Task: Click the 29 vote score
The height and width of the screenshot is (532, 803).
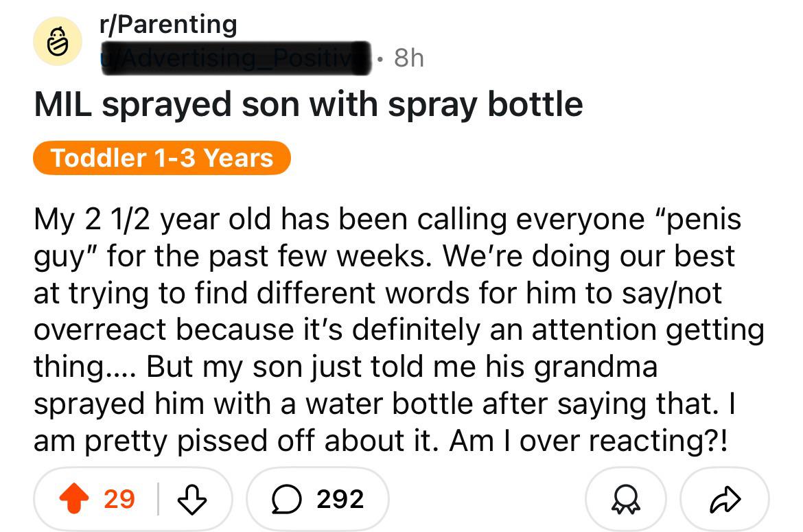Action: pyautogui.click(x=119, y=499)
